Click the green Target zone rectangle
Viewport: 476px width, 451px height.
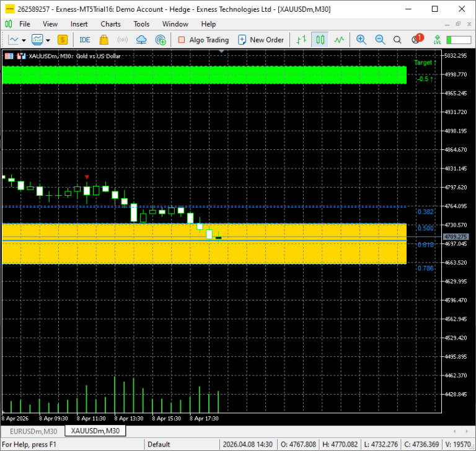pyautogui.click(x=205, y=75)
